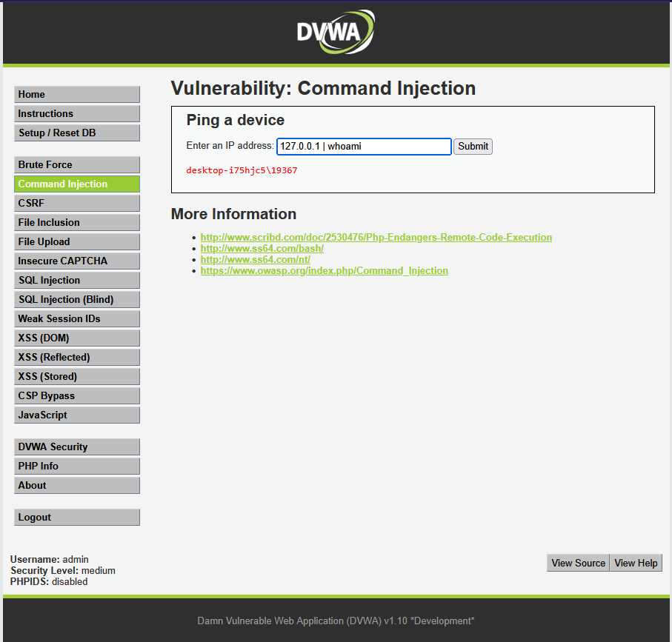The width and height of the screenshot is (672, 642).
Task: Click the DVWA logo in header
Action: [x=336, y=32]
